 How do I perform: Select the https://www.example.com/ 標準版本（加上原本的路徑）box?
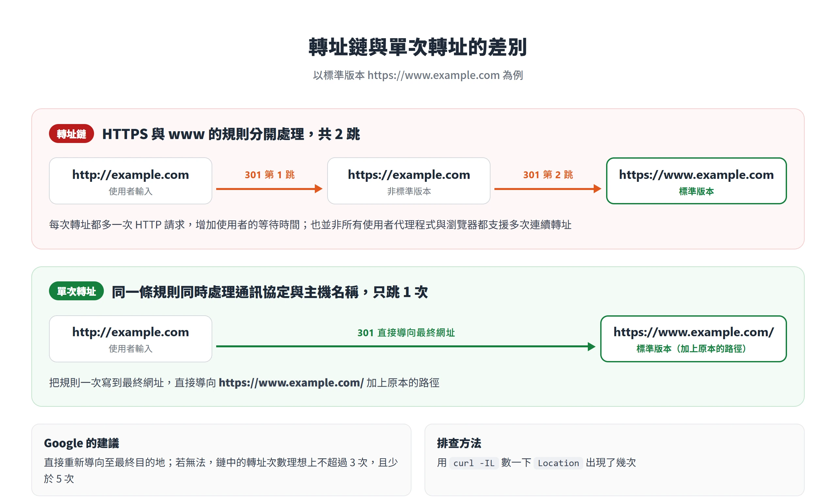coord(694,339)
